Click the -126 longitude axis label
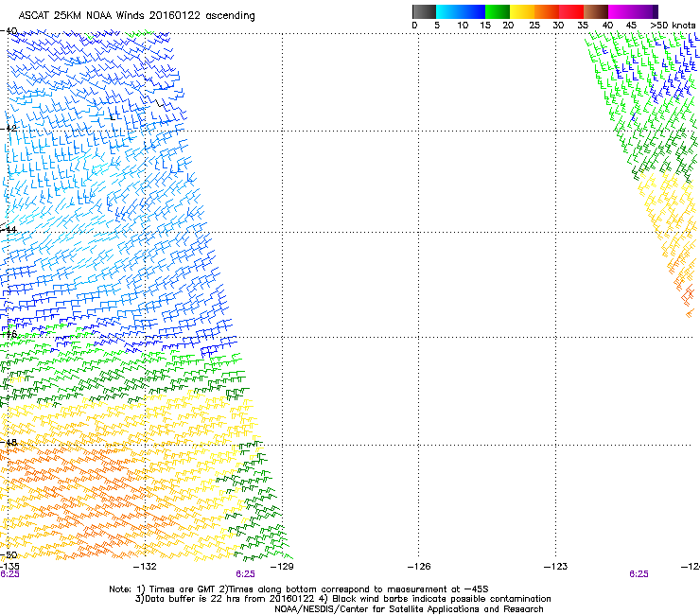 pos(419,567)
